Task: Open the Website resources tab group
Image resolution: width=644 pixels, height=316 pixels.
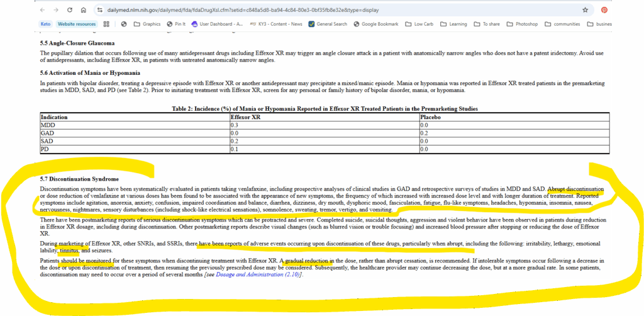Action: 75,24
